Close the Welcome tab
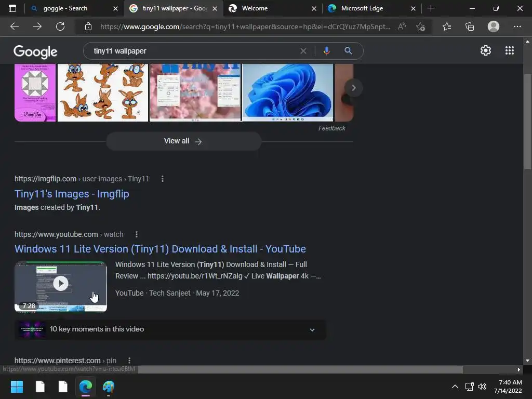The image size is (532, 399). click(314, 8)
